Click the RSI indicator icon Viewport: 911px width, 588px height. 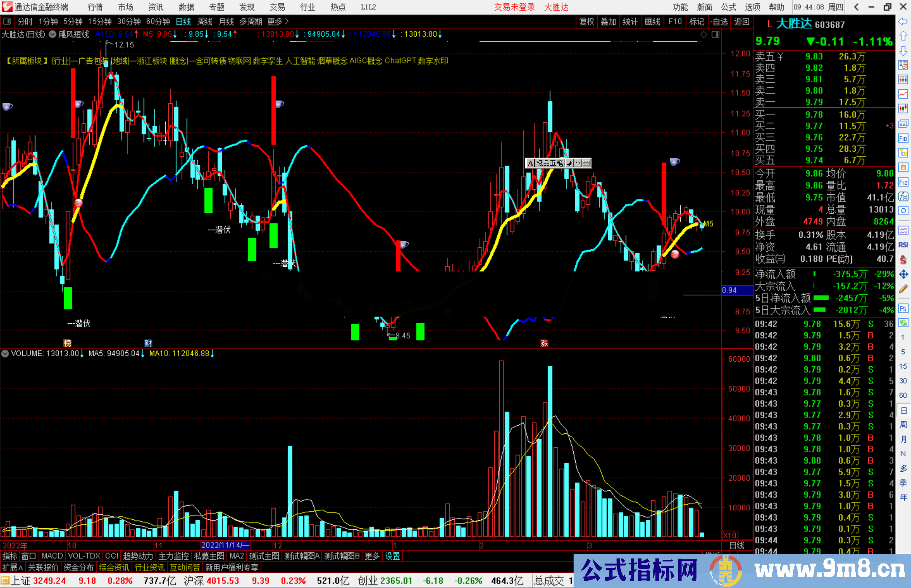point(903,245)
